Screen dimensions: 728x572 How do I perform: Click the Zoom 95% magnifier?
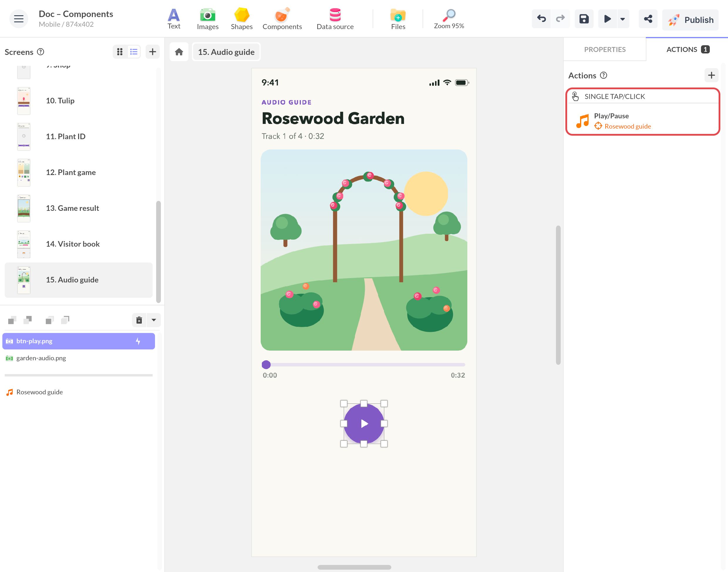(449, 19)
